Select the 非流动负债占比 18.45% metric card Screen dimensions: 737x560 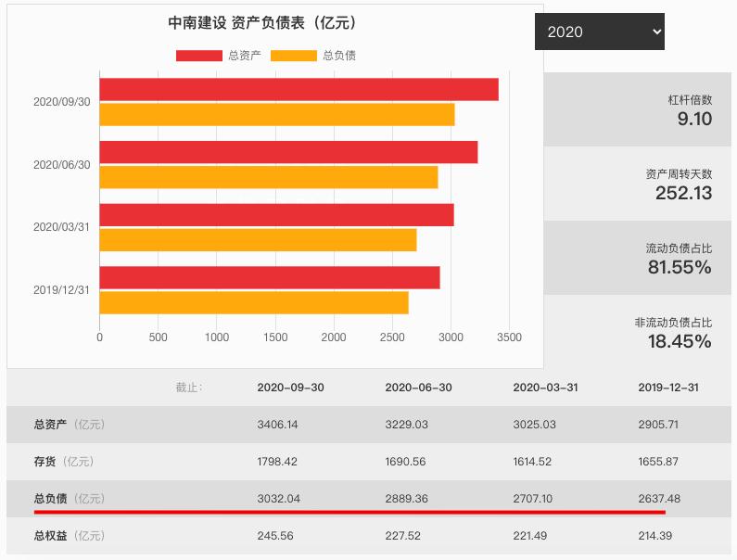(x=638, y=332)
